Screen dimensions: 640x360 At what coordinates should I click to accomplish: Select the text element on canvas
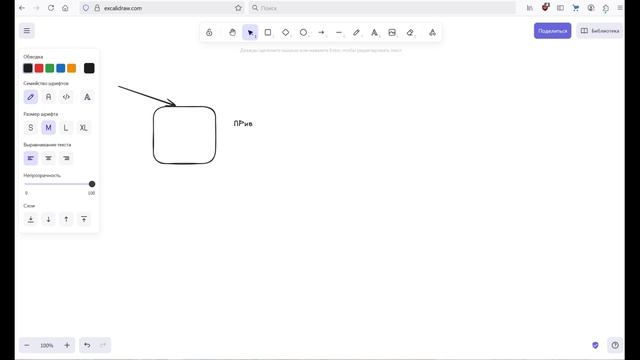tap(243, 124)
